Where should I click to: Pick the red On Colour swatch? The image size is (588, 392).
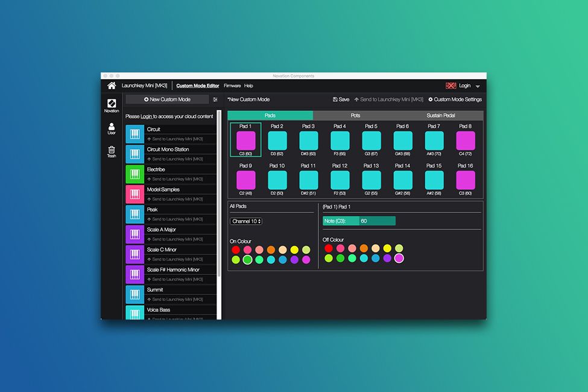point(236,250)
